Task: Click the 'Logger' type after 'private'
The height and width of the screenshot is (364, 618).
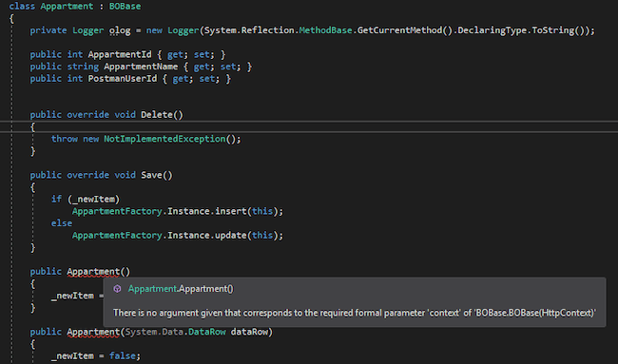Action: (88, 30)
